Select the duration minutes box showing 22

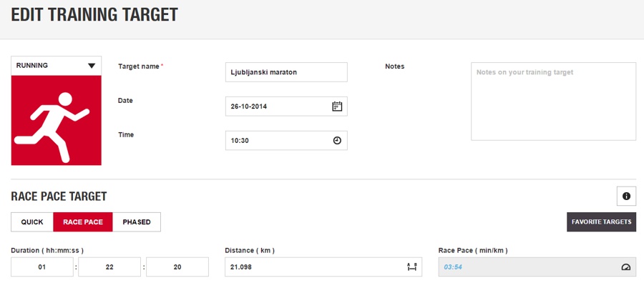pos(109,267)
